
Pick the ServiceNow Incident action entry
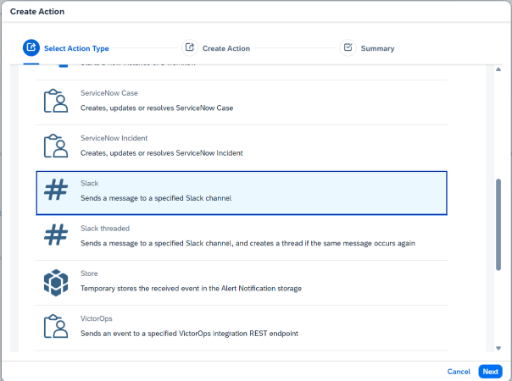tap(241, 148)
